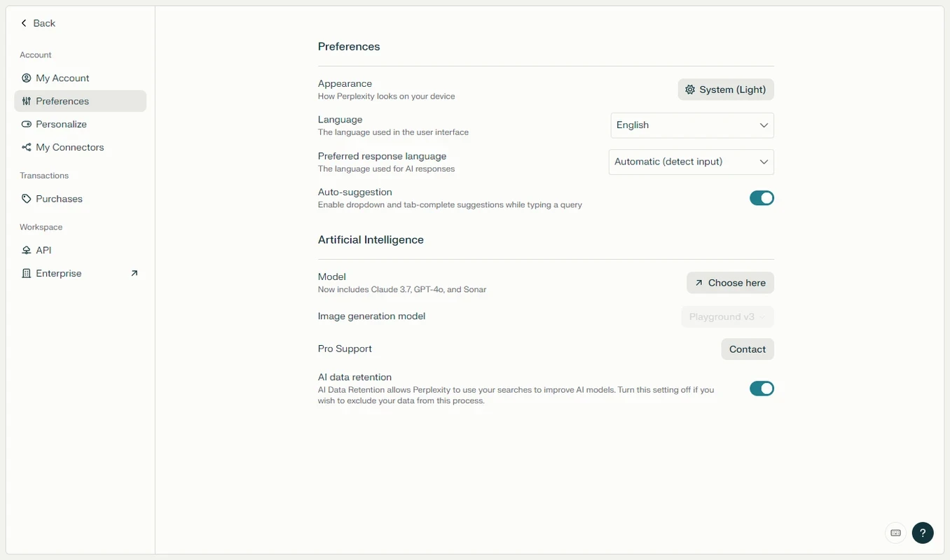Viewport: 950px width, 560px height.
Task: Click the Pro Support Contact button
Action: click(x=747, y=349)
